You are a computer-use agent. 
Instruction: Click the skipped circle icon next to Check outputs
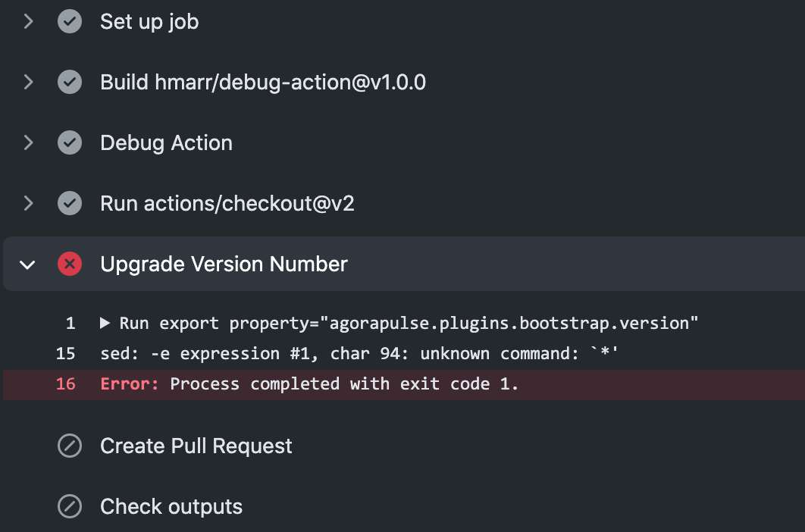click(x=69, y=506)
